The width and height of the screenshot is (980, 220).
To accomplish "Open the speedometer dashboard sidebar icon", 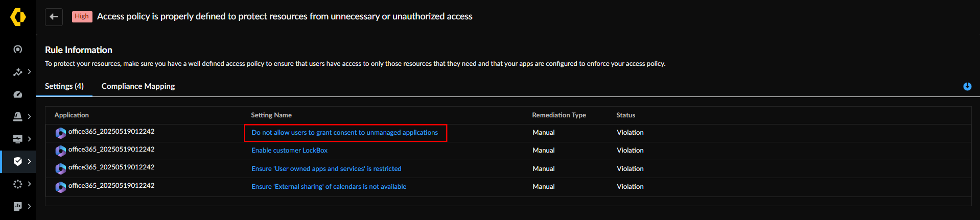I will pos(18,95).
